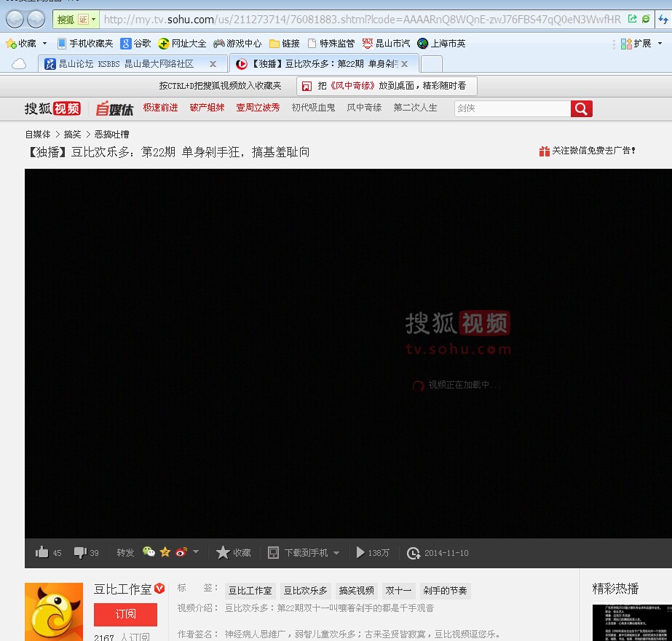Click the blue lightning speed-mode icon
This screenshot has height=641, width=672.
click(663, 19)
